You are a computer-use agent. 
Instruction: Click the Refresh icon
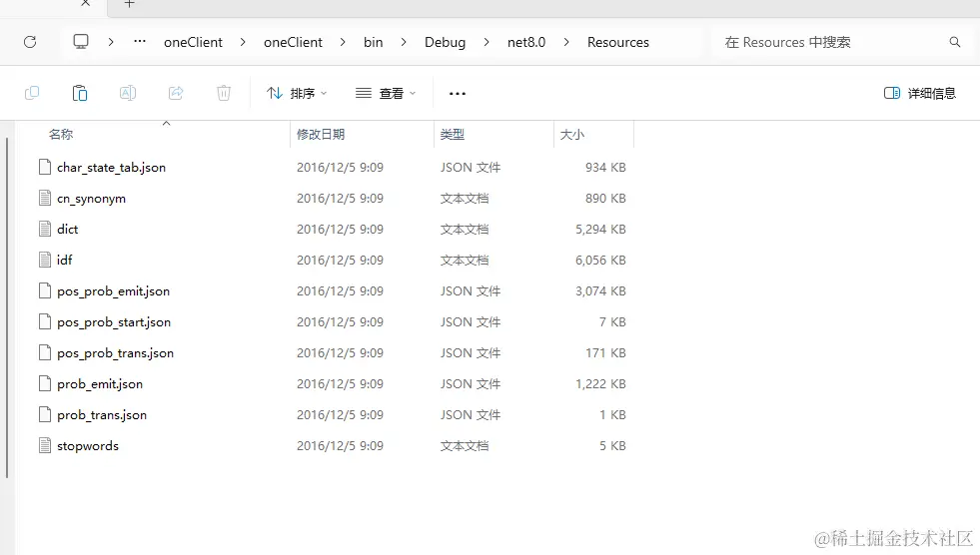30,42
